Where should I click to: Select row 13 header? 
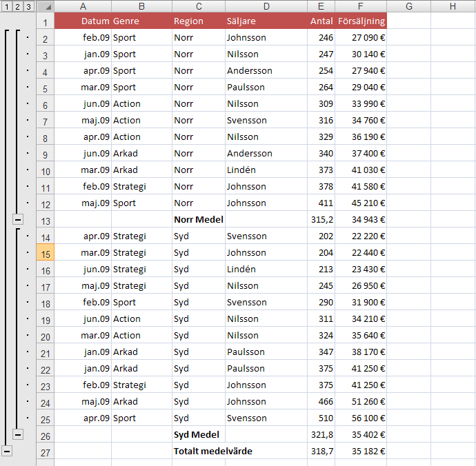point(46,219)
